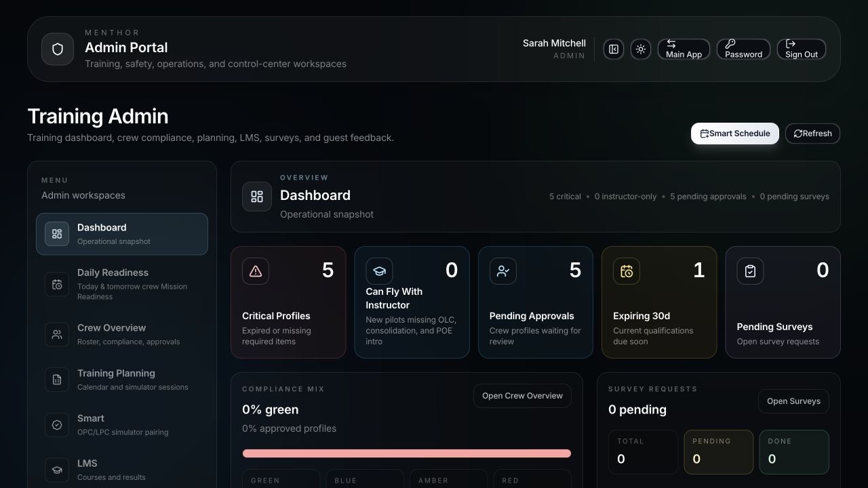This screenshot has width=868, height=488.
Task: Click the Crew Overview people icon
Action: click(57, 334)
